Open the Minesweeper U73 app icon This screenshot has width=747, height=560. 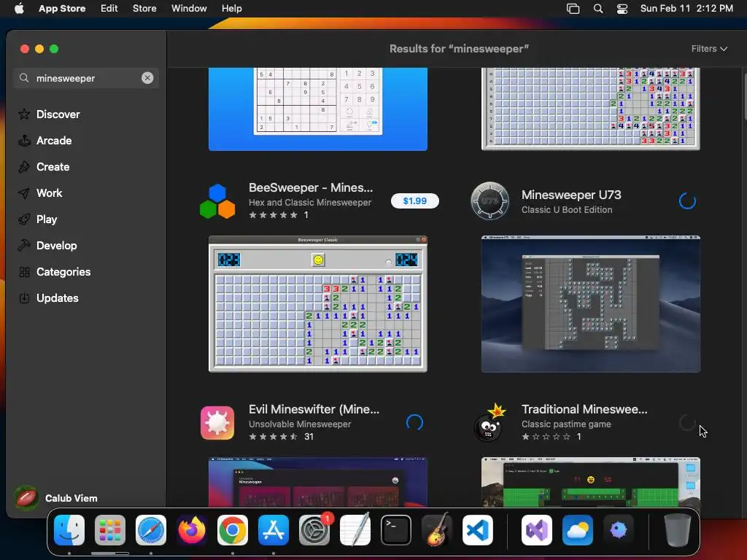coord(489,201)
